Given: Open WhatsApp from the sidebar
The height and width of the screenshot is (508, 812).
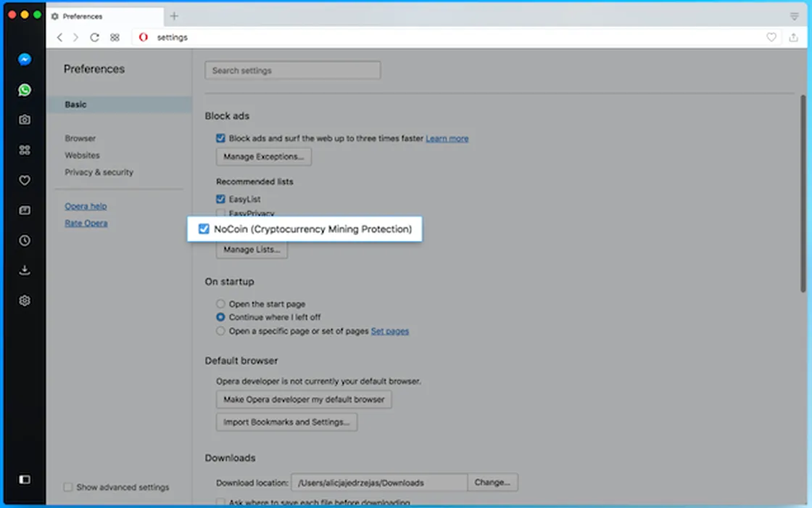Looking at the screenshot, I should tap(25, 90).
